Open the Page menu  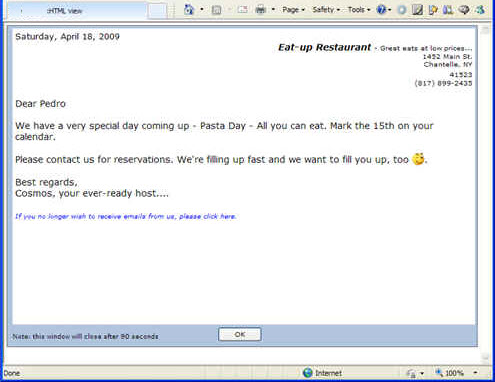click(293, 10)
